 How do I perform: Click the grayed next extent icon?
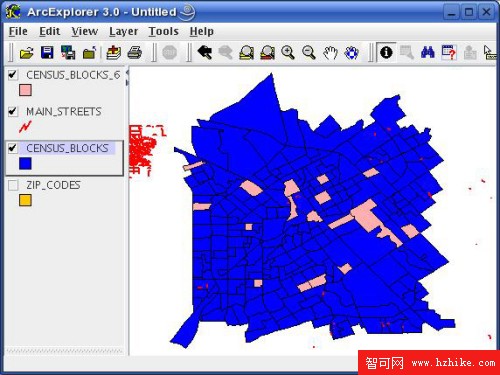(x=226, y=53)
